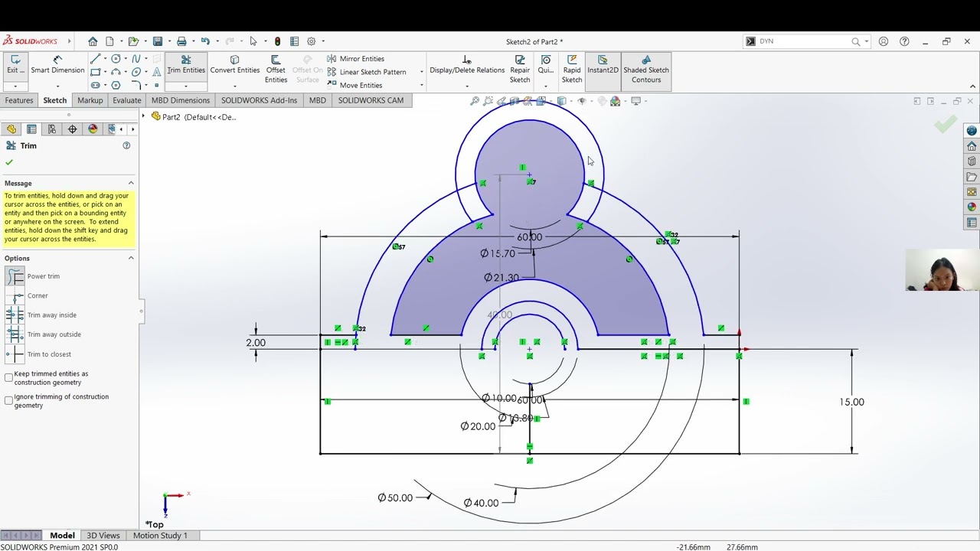This screenshot has height=551, width=980.
Task: Select the Power trim option
Action: (33, 276)
